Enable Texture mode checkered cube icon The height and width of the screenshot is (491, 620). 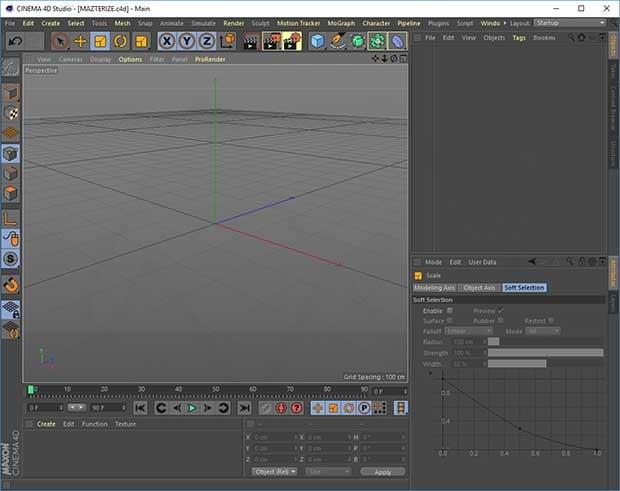pos(11,113)
